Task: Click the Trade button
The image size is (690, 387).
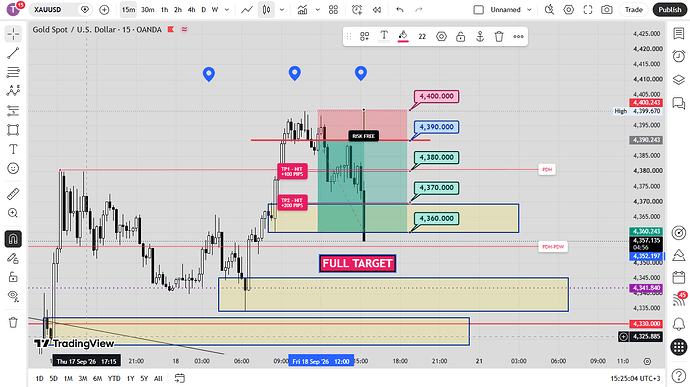Action: click(634, 9)
